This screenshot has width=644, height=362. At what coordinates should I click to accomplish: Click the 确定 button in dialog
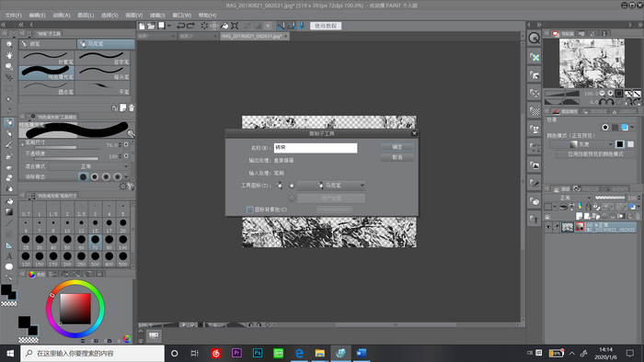coord(397,147)
